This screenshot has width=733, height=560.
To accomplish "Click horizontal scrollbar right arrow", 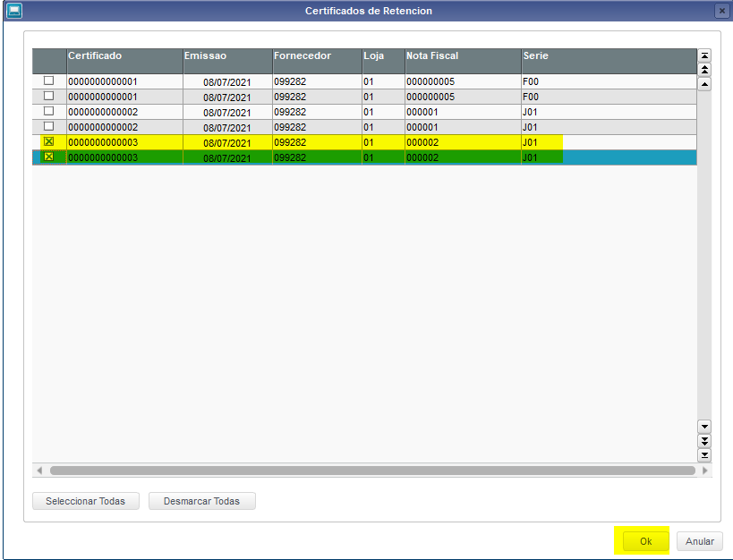I will [705, 471].
